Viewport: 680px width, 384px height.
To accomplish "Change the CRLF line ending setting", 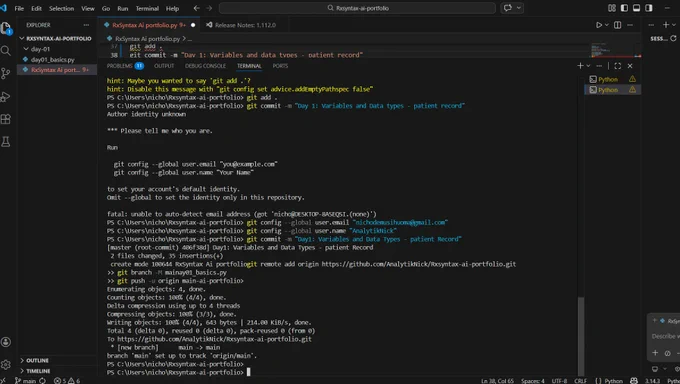I will (x=580, y=381).
